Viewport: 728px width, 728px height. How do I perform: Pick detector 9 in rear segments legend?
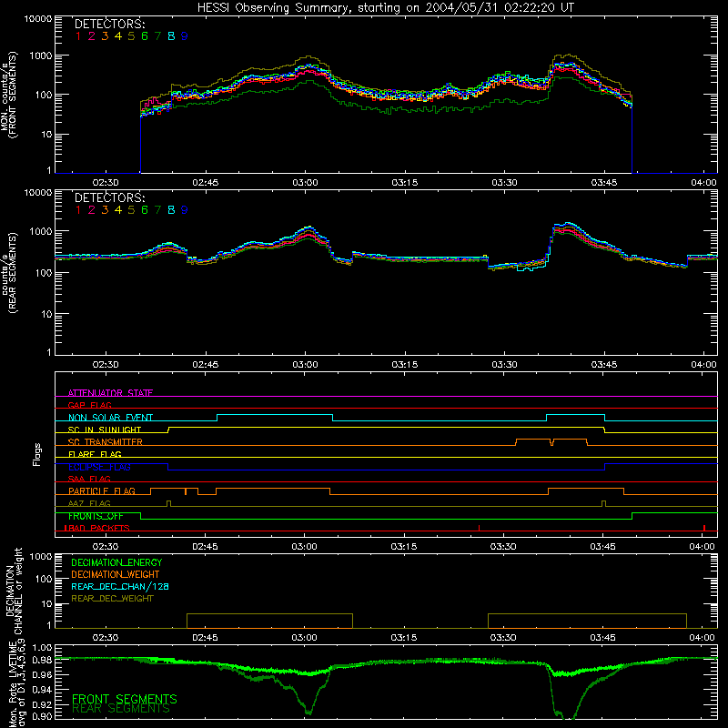185,210
